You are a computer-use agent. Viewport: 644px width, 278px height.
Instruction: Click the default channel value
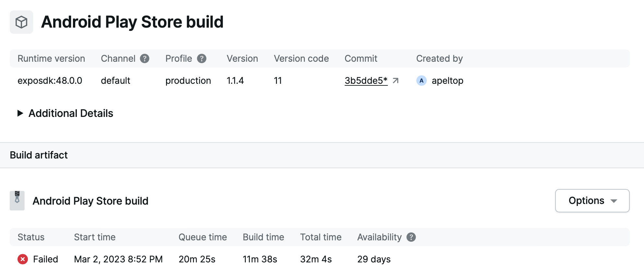click(115, 81)
